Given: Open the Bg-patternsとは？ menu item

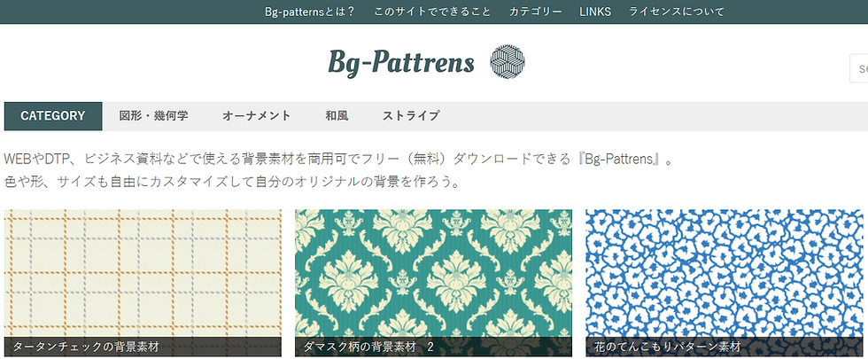Looking at the screenshot, I should pyautogui.click(x=310, y=12).
